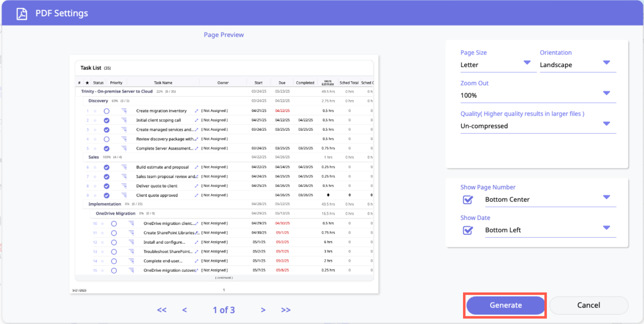Click completed checkmark for Client quote approved
Screen dimensions: 644x324
pyautogui.click(x=107, y=196)
